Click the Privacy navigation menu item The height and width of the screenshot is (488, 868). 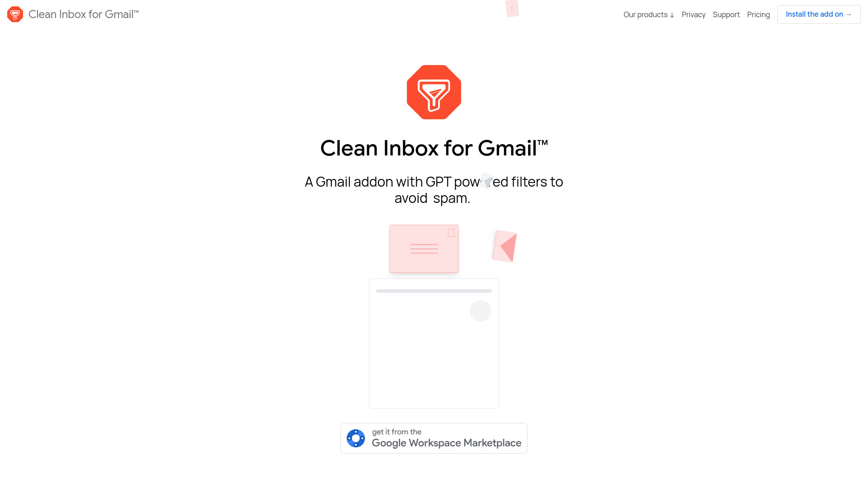pyautogui.click(x=693, y=14)
